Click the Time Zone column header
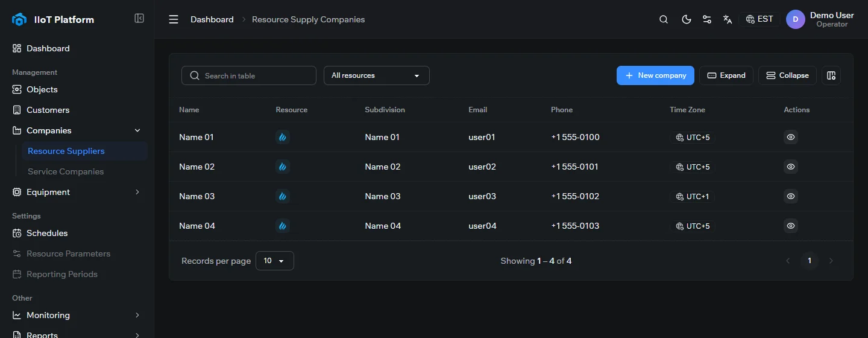 coord(687,110)
